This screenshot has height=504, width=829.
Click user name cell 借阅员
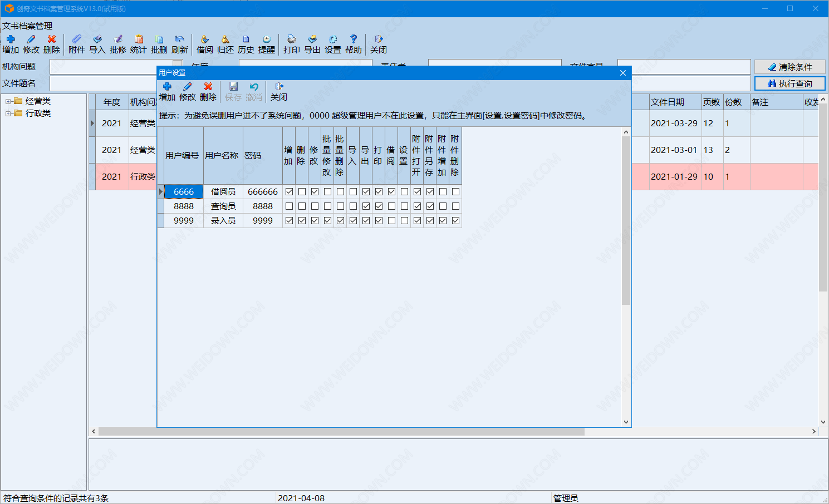point(223,191)
